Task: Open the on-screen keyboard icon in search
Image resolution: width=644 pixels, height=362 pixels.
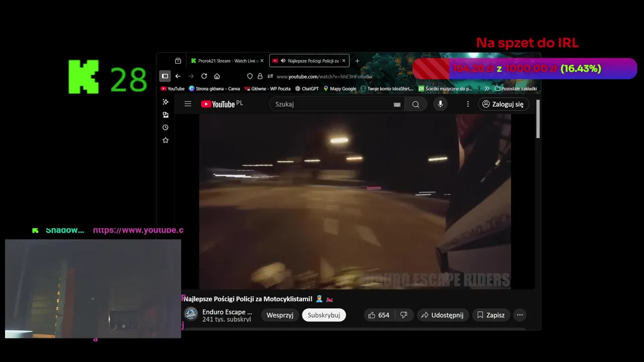Action: pyautogui.click(x=397, y=105)
